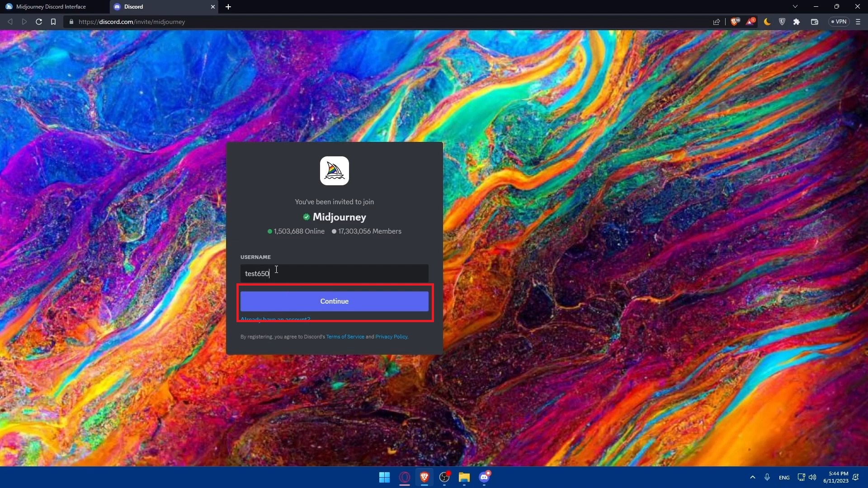The height and width of the screenshot is (488, 868).
Task: Open a new tab with plus button
Action: pos(228,7)
